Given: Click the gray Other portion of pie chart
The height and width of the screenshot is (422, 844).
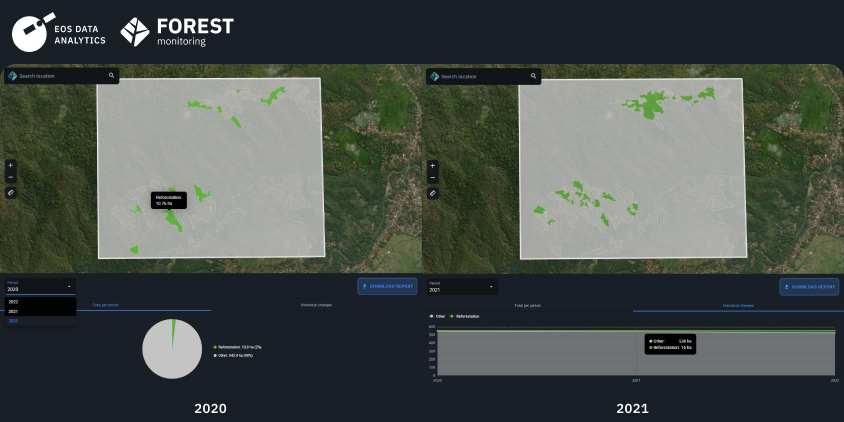Looking at the screenshot, I should click(171, 355).
